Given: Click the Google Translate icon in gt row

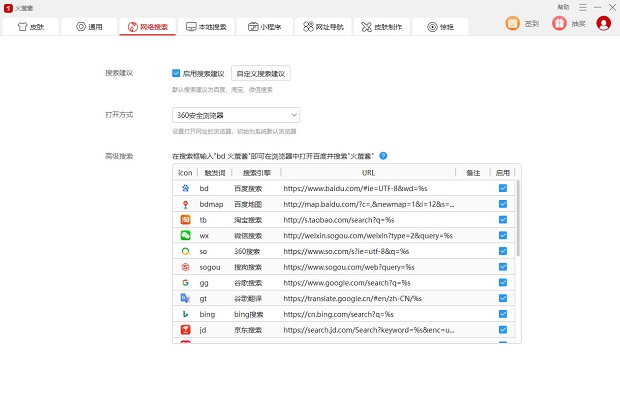Looking at the screenshot, I should 185,298.
